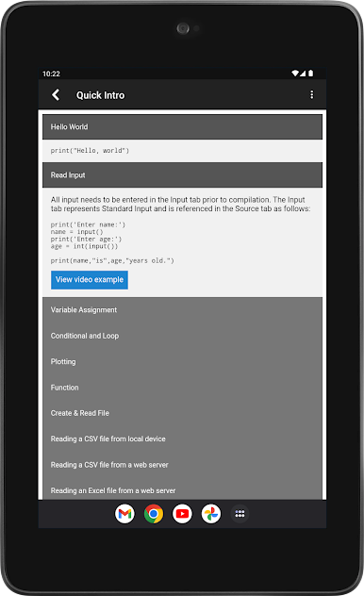Launch Chrome from the dock
364x596 pixels.
pos(154,514)
